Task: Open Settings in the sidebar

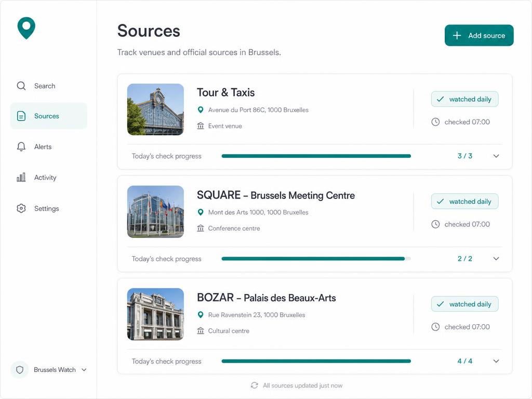Action: (48, 208)
